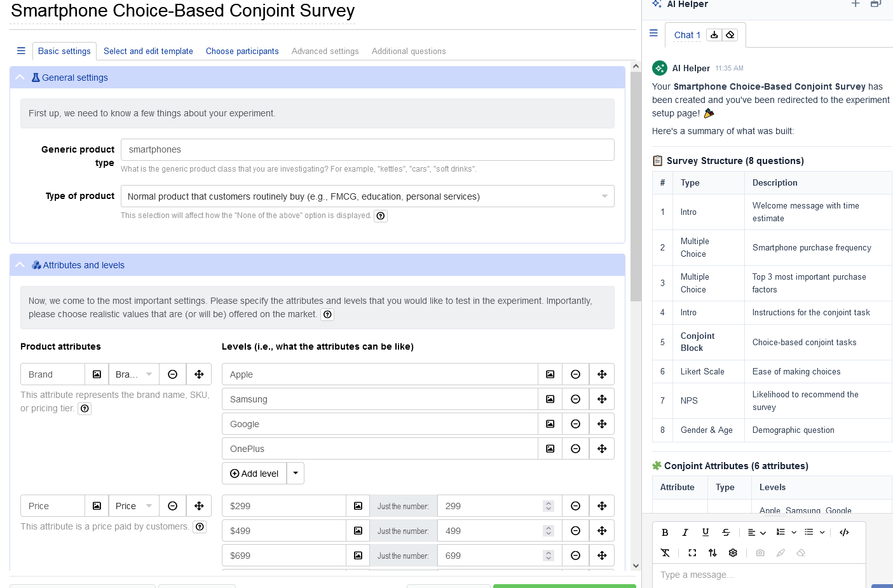893x588 pixels.
Task: Click the settings page vertical scrollbar
Action: point(636,186)
